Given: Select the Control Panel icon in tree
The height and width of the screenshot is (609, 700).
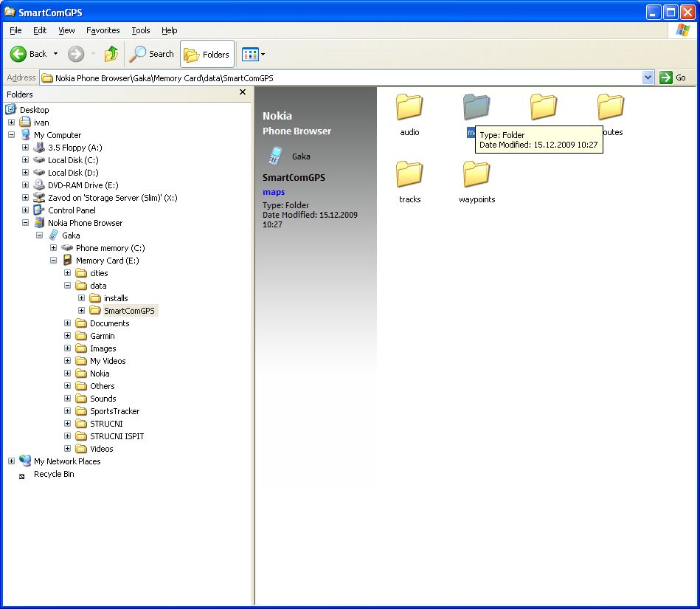Looking at the screenshot, I should (39, 210).
